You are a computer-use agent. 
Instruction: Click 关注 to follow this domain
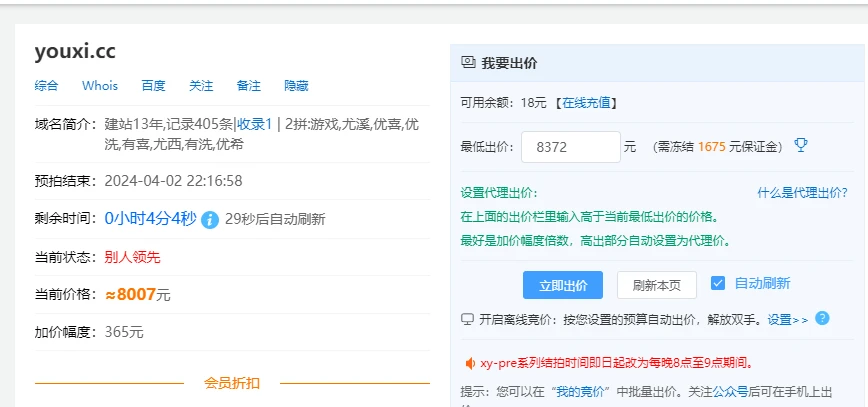coord(201,86)
